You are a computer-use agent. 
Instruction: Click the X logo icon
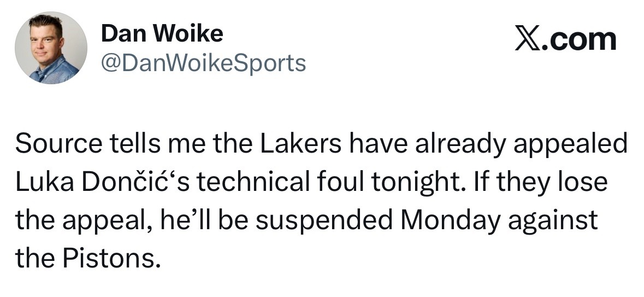[528, 40]
